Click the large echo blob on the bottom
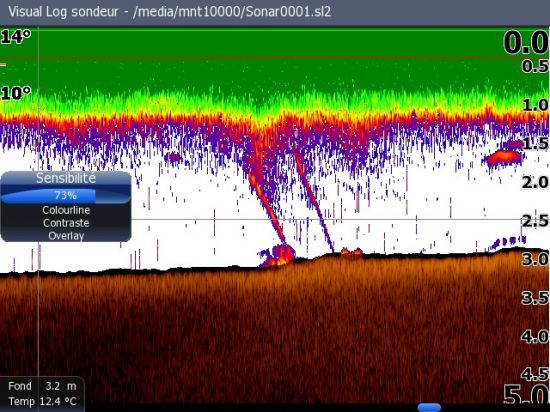 [278, 256]
